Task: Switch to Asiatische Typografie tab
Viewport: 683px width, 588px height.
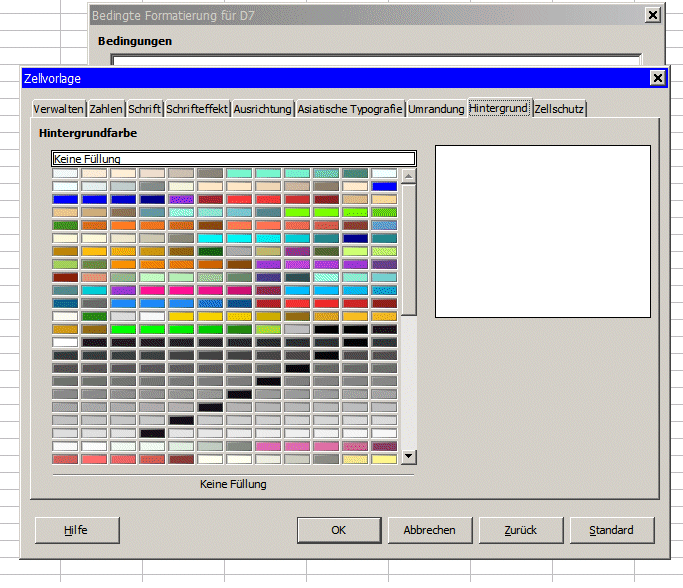Action: point(350,109)
